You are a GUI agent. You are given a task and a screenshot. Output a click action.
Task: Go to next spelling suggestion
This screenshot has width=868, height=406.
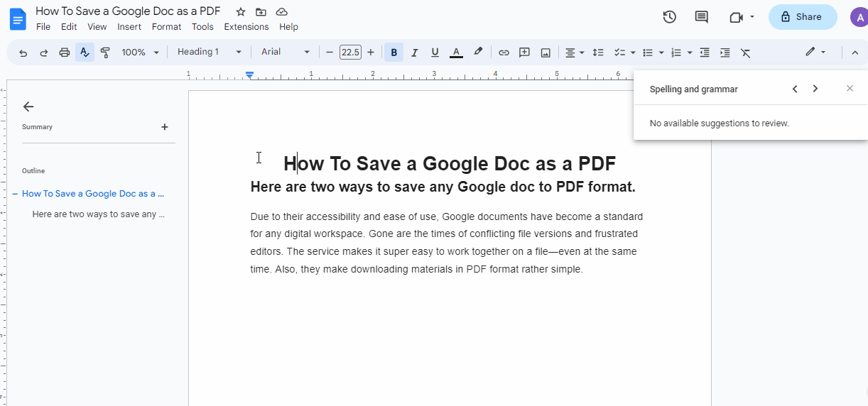(x=815, y=89)
